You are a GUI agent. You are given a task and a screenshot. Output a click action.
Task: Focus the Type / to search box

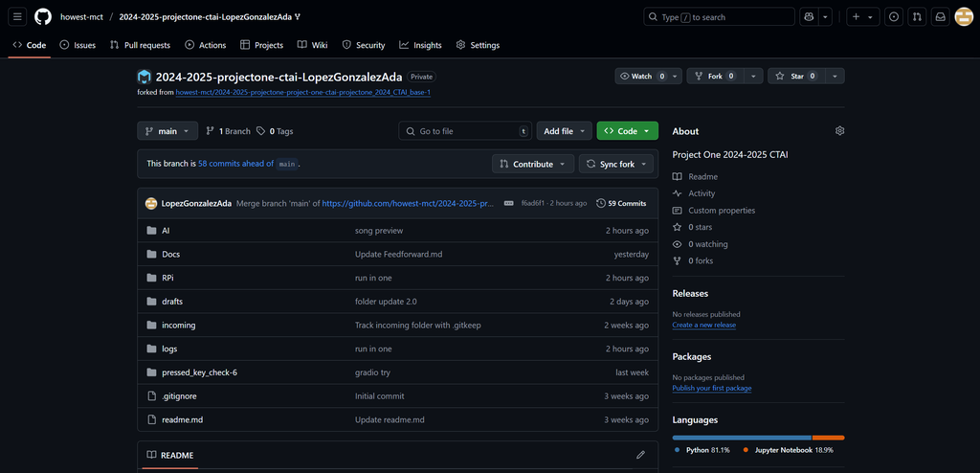click(719, 17)
